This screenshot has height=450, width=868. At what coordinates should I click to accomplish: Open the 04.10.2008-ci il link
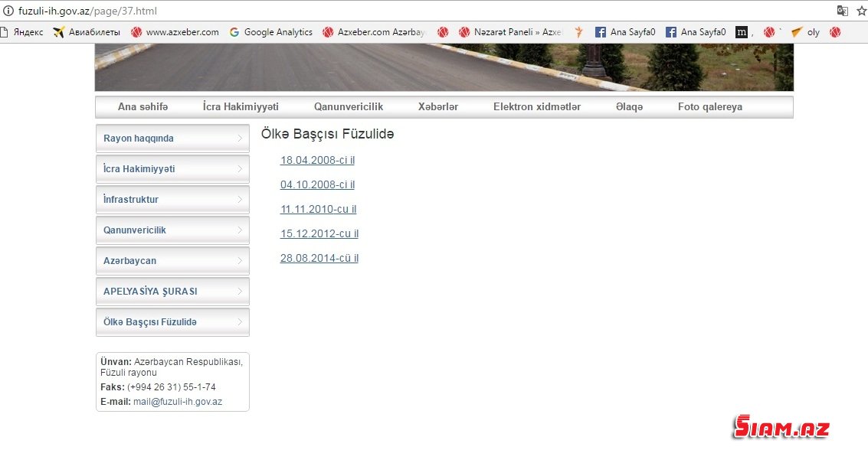pyautogui.click(x=317, y=184)
